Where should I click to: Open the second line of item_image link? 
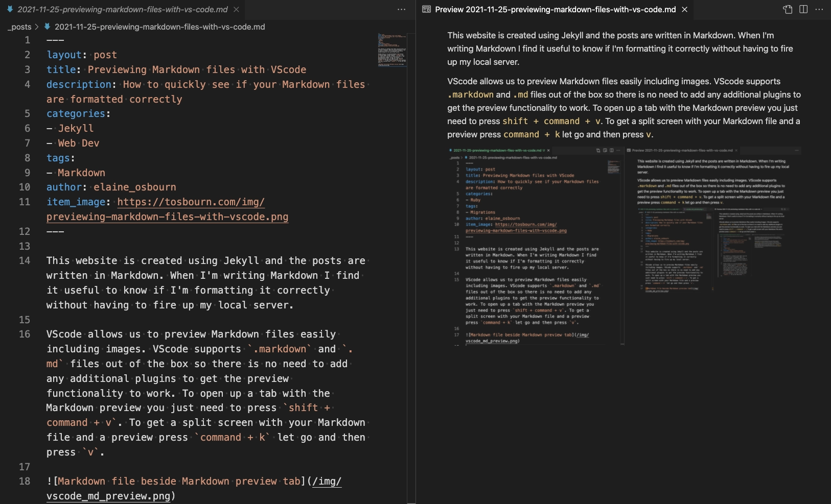(167, 217)
